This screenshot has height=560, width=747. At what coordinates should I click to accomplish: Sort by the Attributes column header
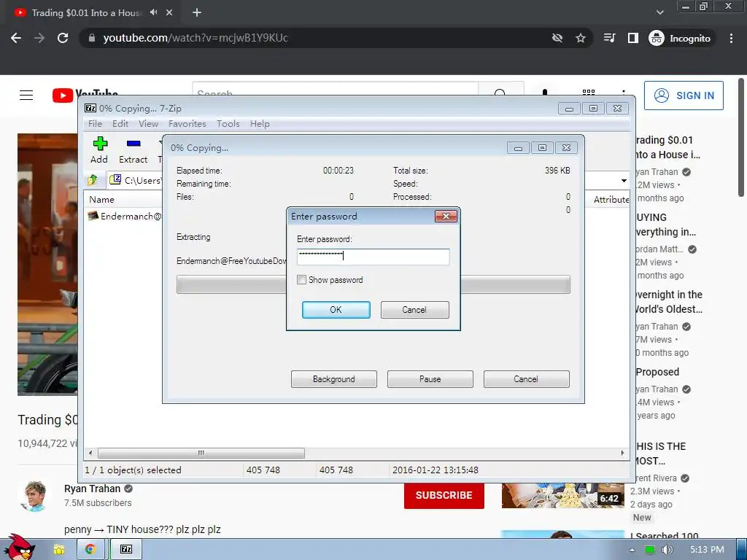[x=611, y=200]
